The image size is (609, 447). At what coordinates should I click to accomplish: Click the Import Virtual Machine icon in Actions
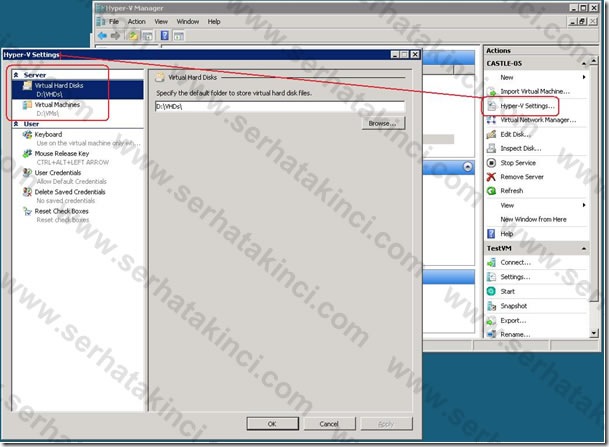point(491,92)
